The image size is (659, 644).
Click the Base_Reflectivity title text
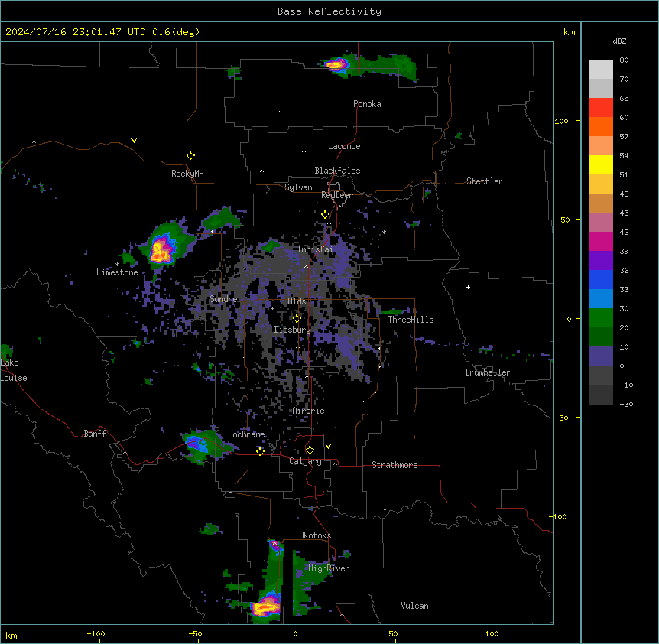click(x=329, y=11)
